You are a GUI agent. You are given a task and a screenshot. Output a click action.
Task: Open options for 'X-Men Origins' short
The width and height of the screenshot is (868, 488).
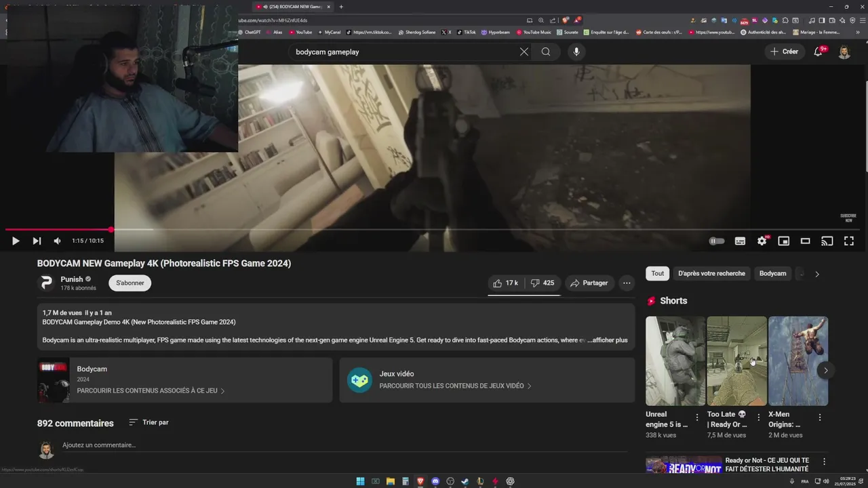click(x=819, y=418)
